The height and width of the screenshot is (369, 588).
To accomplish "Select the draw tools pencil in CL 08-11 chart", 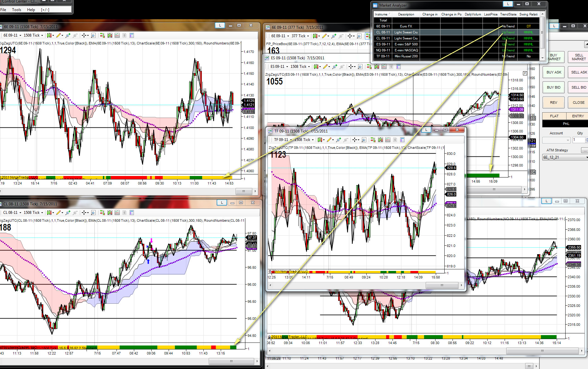I will (59, 213).
